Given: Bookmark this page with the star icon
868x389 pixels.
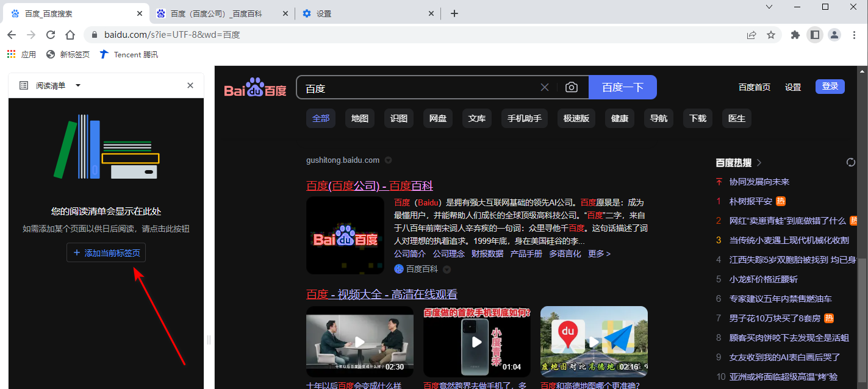Looking at the screenshot, I should 771,35.
